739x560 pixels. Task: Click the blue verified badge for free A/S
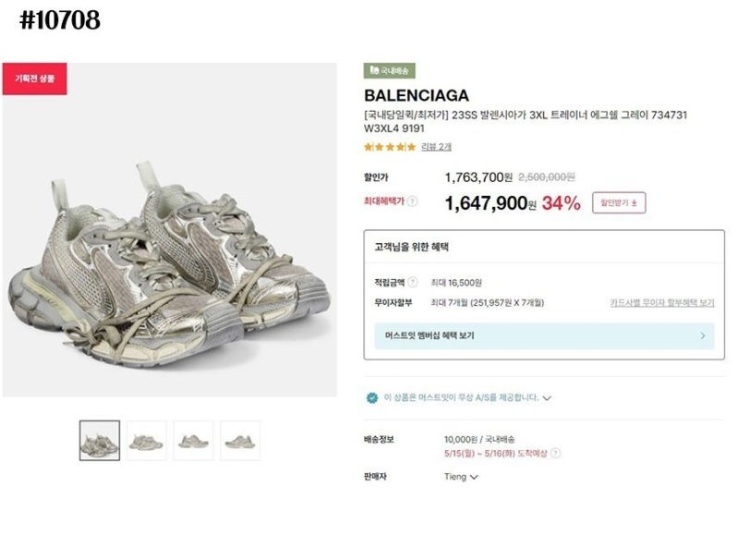(372, 397)
